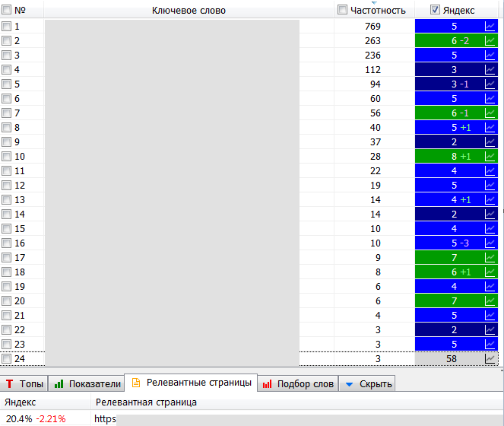
Task: Open position history chart for row 14
Action: pyautogui.click(x=490, y=215)
